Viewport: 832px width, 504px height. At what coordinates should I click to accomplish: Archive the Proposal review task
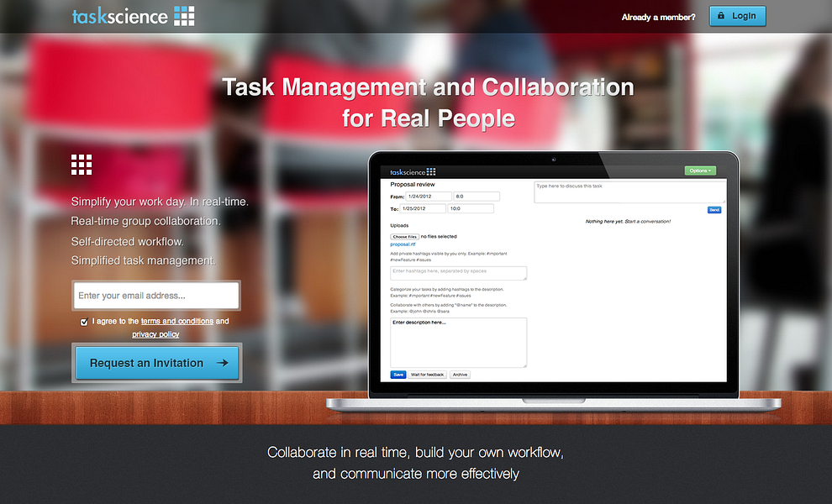coord(460,374)
